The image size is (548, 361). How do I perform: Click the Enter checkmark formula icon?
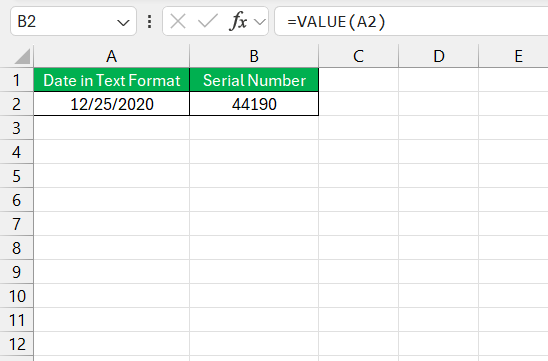pos(208,22)
